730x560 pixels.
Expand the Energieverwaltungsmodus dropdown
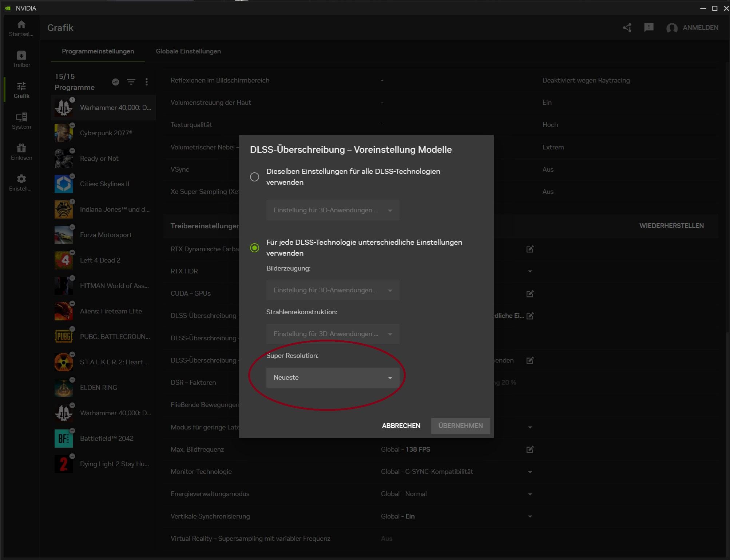point(530,494)
